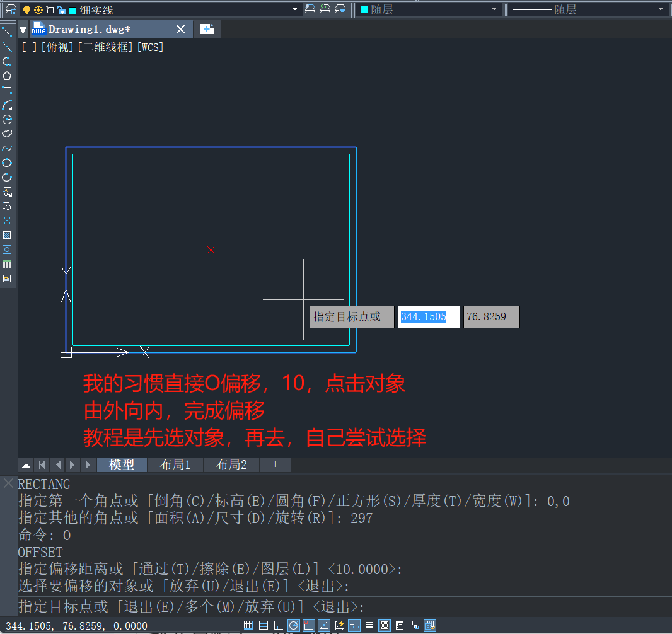Expand the 随层 color dropdown
672x634 pixels.
[494, 9]
